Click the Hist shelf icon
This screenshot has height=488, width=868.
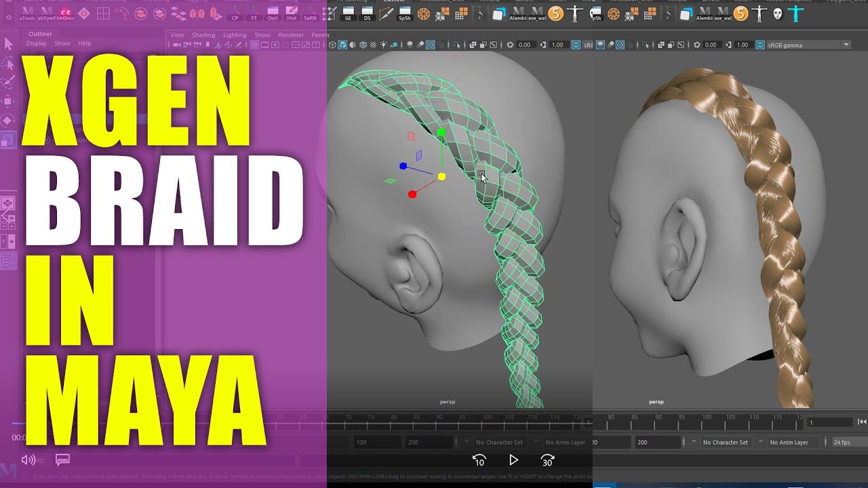(x=292, y=14)
